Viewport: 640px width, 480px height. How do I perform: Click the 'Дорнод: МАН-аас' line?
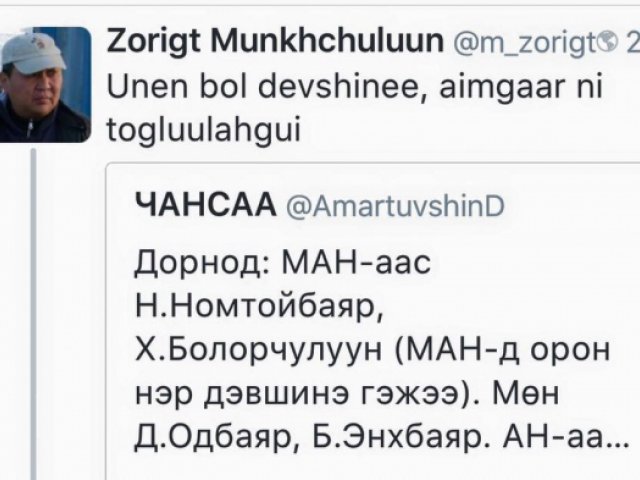click(x=282, y=263)
